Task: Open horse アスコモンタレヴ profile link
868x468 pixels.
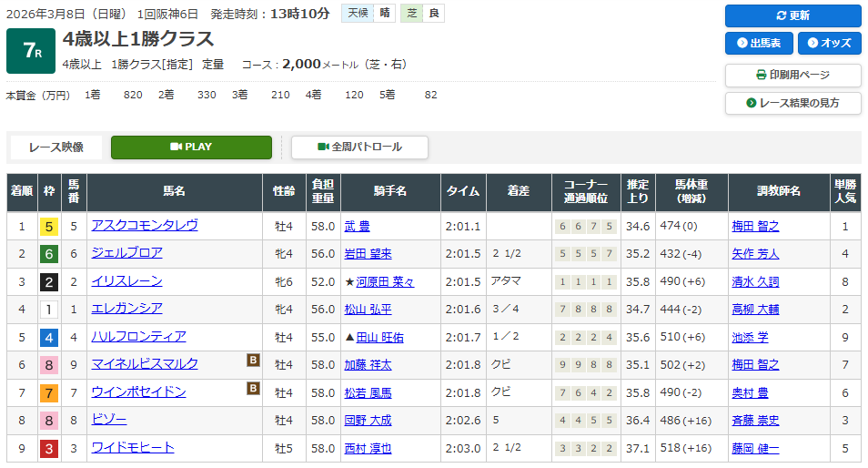Action: (x=144, y=226)
